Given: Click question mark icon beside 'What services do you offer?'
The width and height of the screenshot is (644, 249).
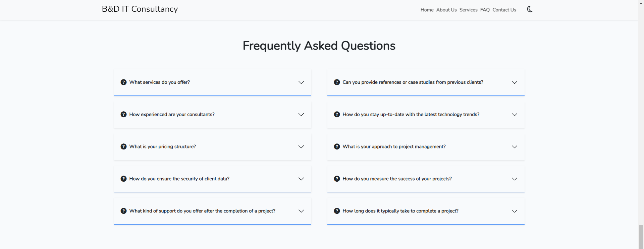Looking at the screenshot, I should [123, 82].
